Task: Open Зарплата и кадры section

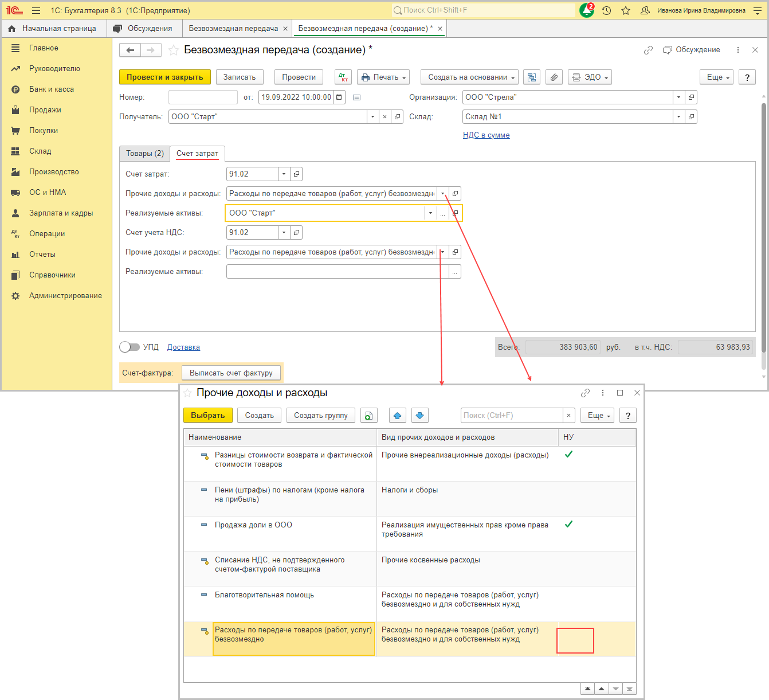Action: point(61,213)
